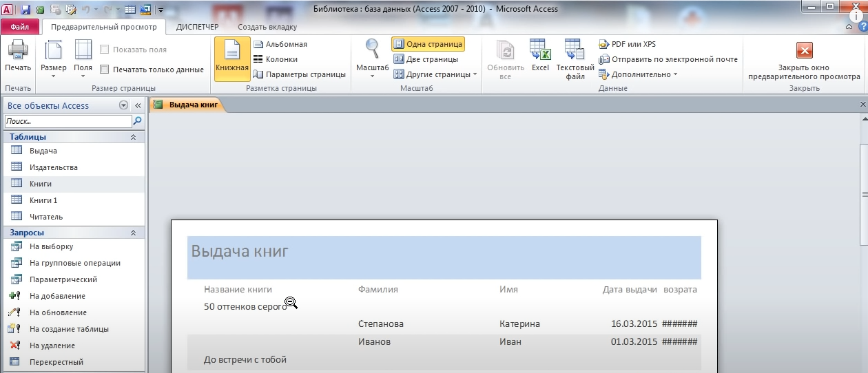The image size is (868, 373).
Task: Export as PDF или XPS
Action: tap(628, 44)
